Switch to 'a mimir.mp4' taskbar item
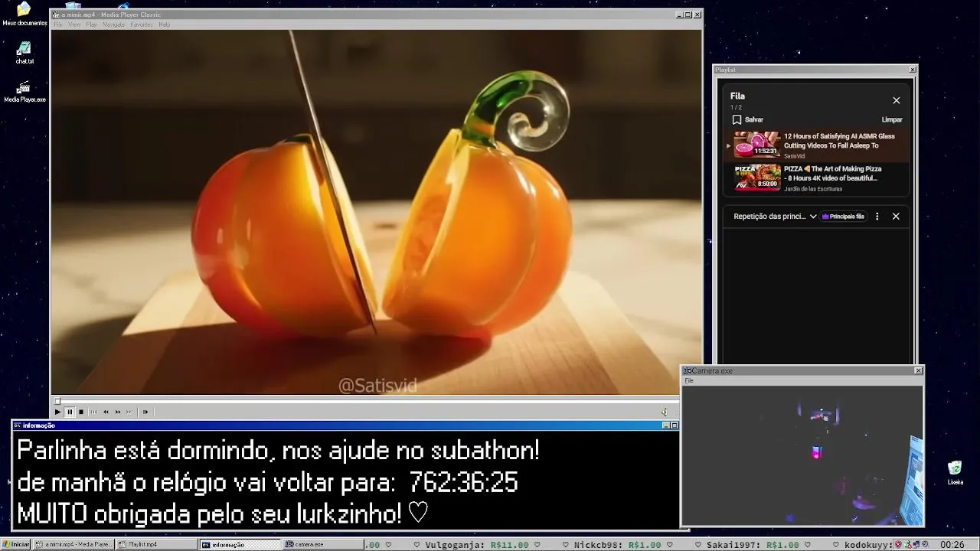 click(x=73, y=544)
